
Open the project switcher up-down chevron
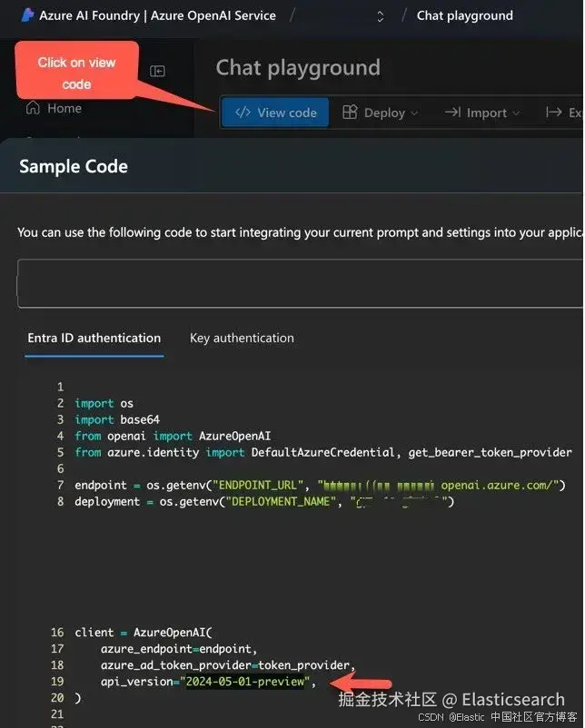tap(380, 15)
